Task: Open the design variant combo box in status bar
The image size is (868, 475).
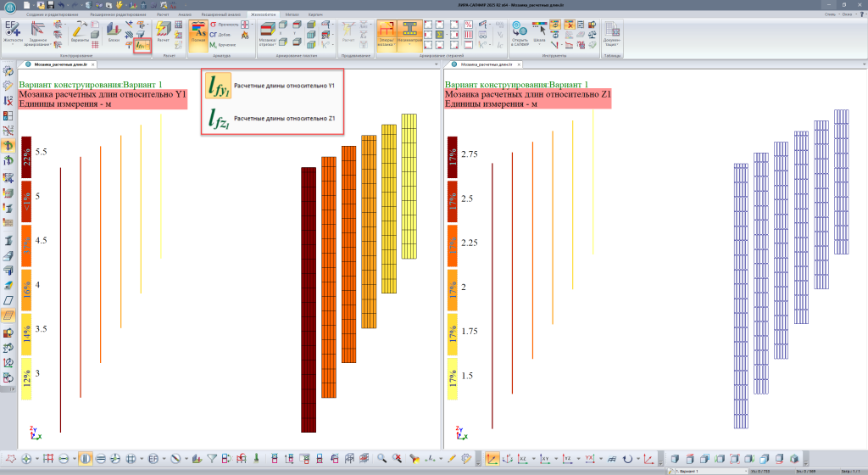Action: coord(704,470)
